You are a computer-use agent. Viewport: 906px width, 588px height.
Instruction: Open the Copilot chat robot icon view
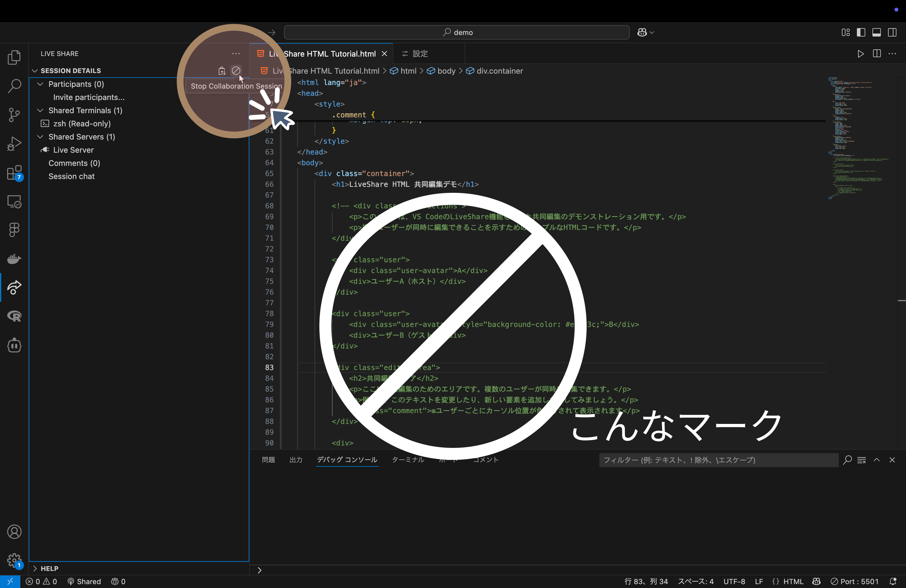coord(14,345)
